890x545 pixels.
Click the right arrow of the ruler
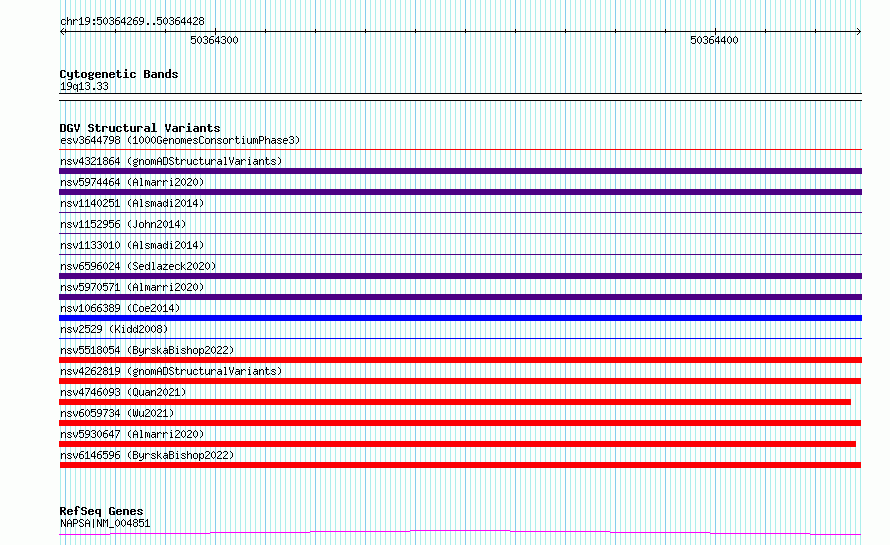pyautogui.click(x=859, y=32)
